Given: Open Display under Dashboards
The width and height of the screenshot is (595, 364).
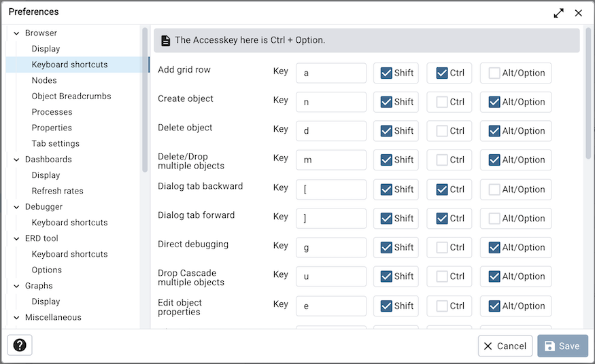Looking at the screenshot, I should [x=46, y=175].
